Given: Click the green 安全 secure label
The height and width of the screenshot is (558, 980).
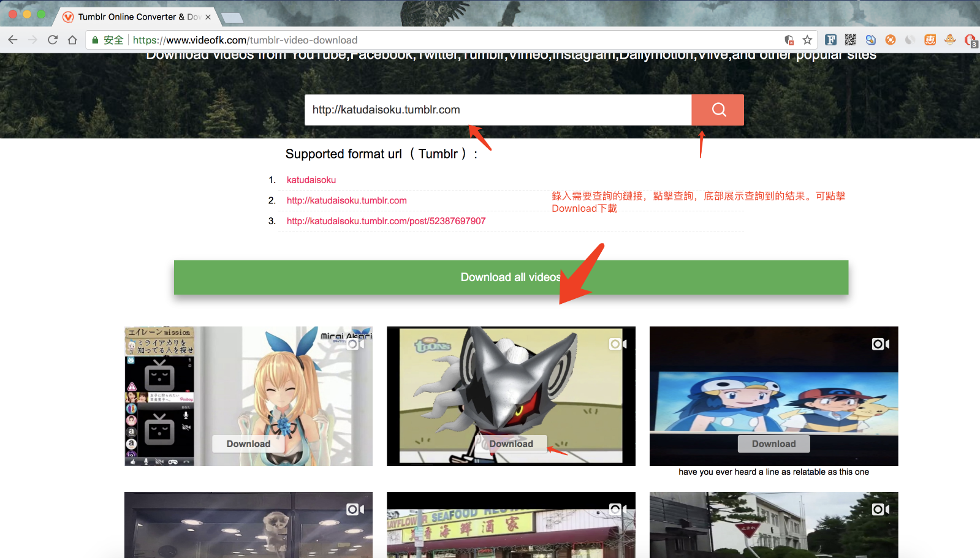Looking at the screenshot, I should pos(113,40).
